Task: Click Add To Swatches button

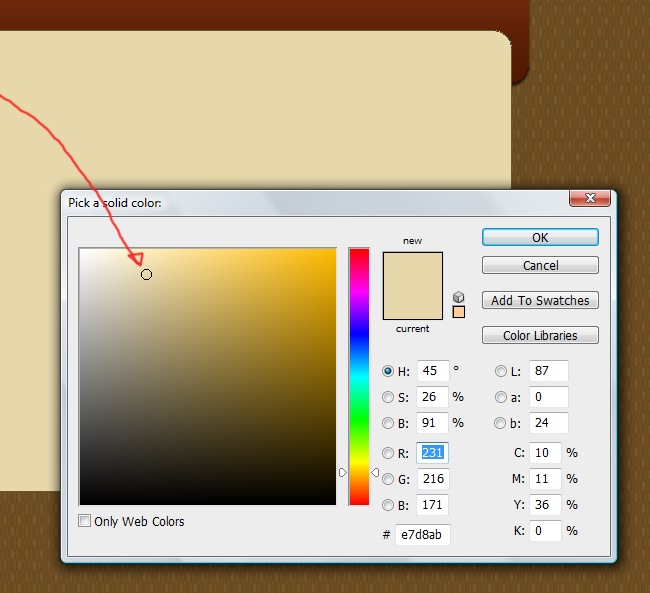Action: click(540, 300)
